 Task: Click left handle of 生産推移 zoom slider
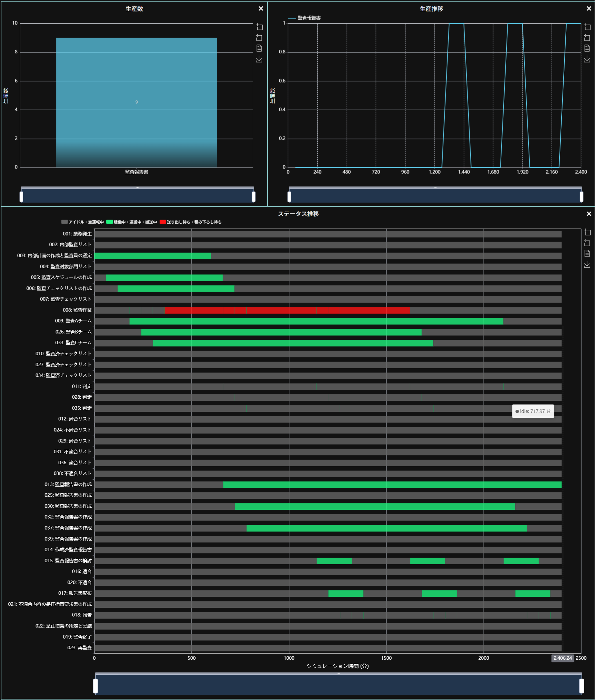point(289,196)
